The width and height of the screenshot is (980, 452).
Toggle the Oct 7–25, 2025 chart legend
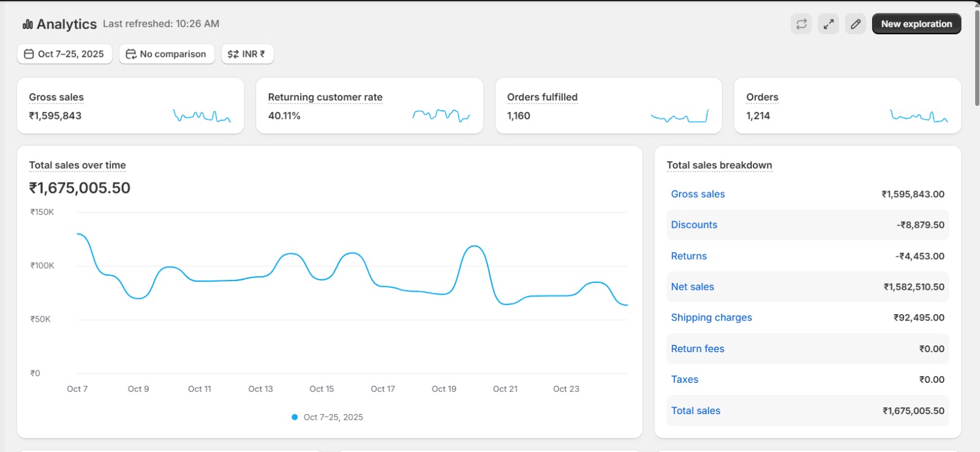point(333,417)
